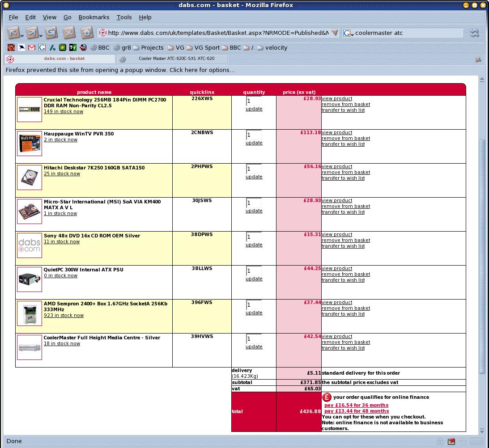Close the current tab with tab-bar icon

[478, 59]
